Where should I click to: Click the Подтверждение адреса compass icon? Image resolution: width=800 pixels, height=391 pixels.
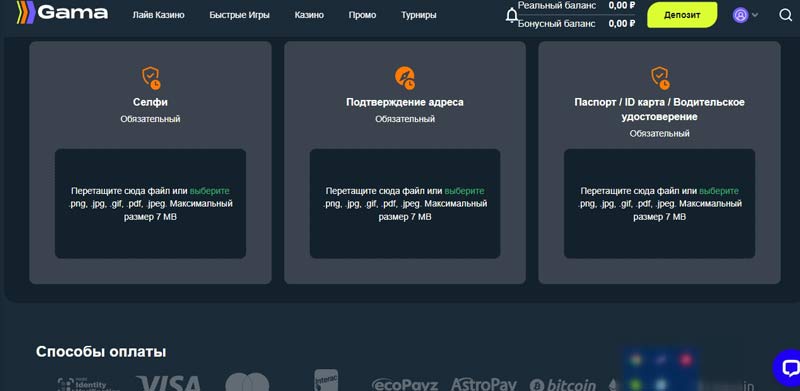pos(405,78)
